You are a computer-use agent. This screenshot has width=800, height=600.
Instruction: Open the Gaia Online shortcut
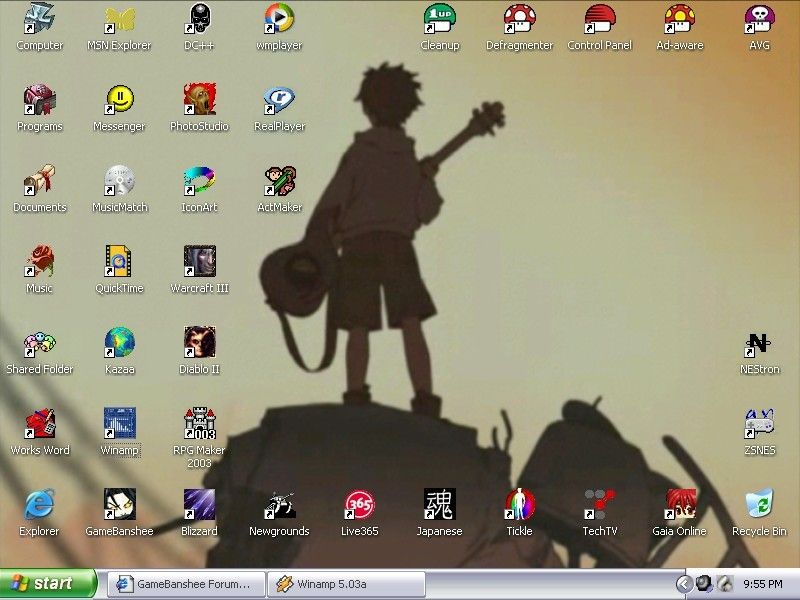[x=680, y=504]
